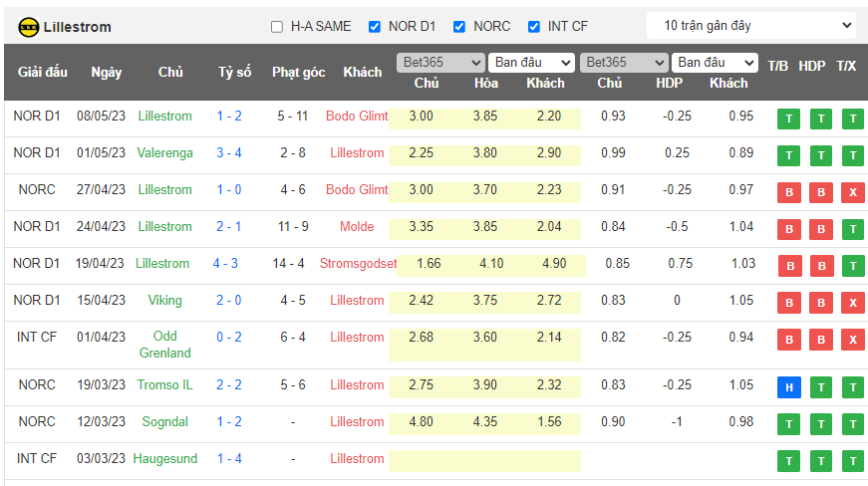Click green T badge in Stromsgodset row T/X column
Image resolution: width=868 pixels, height=486 pixels.
tap(852, 267)
